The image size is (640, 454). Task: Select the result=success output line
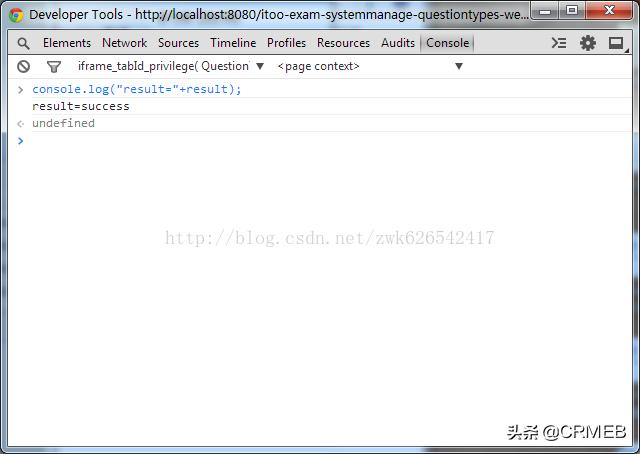(81, 106)
